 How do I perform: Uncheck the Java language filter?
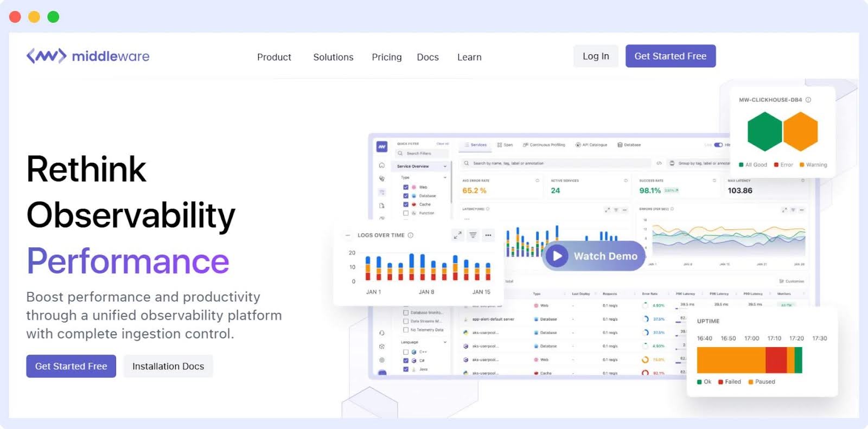(x=406, y=369)
